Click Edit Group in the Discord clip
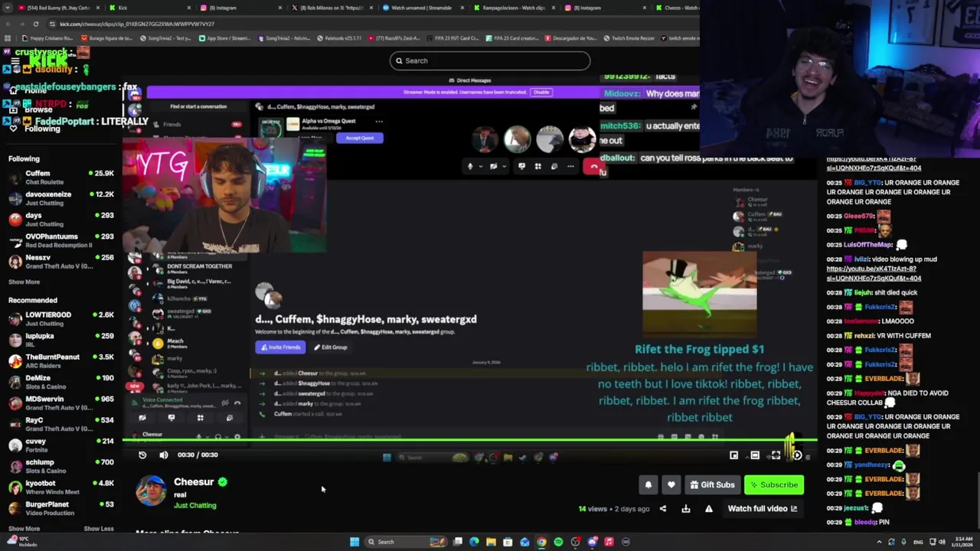980x551 pixels. pyautogui.click(x=331, y=347)
